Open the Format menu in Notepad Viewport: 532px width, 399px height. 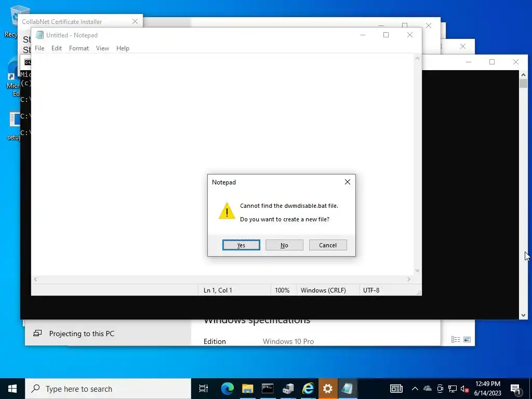pyautogui.click(x=79, y=48)
